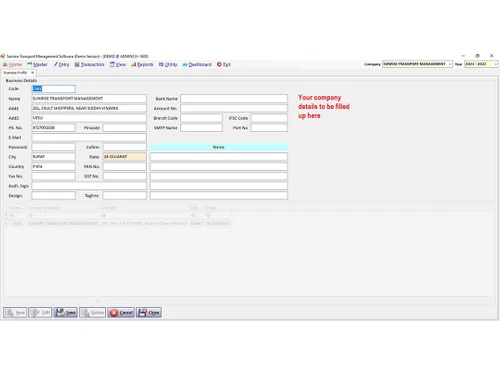The width and height of the screenshot is (500, 375).
Task: Click the Close button at bottom
Action: (x=149, y=312)
